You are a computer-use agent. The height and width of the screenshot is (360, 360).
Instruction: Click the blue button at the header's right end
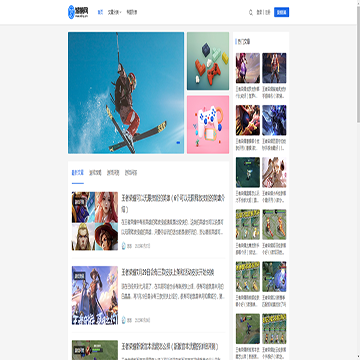tap(281, 12)
